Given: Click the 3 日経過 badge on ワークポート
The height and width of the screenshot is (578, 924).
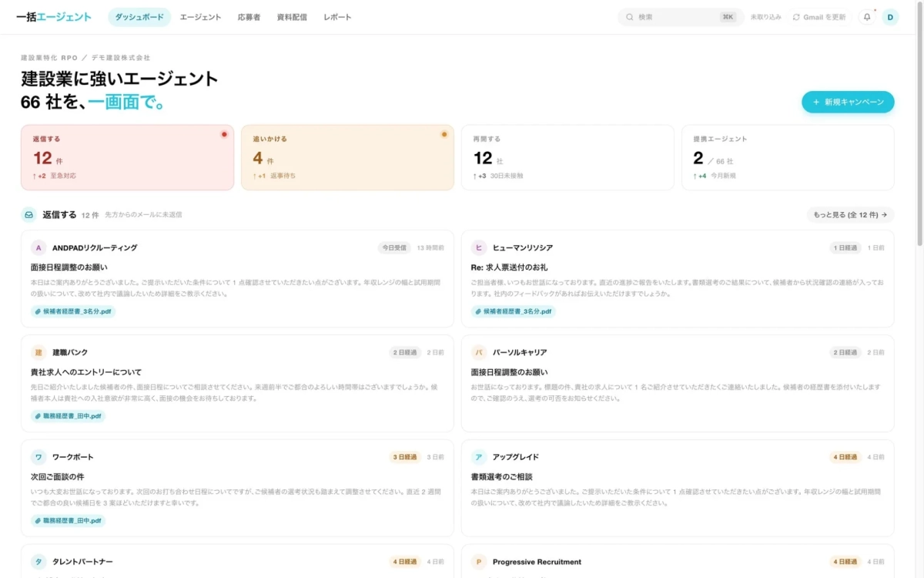Looking at the screenshot, I should pyautogui.click(x=405, y=457).
